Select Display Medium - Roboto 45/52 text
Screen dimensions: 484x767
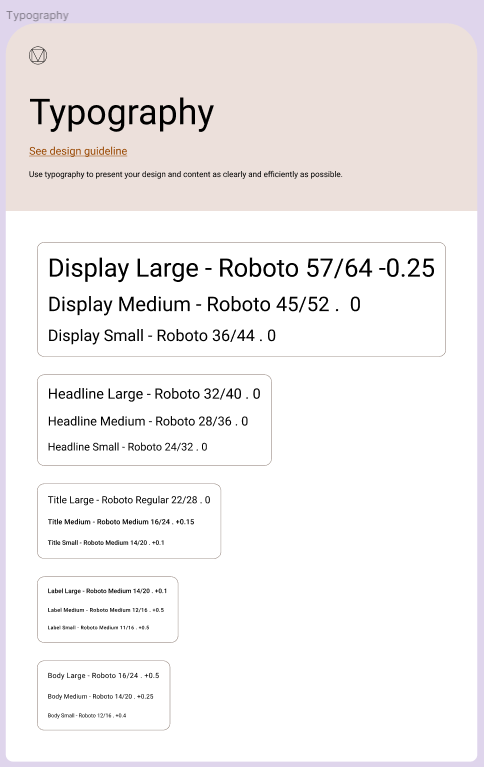point(204,304)
